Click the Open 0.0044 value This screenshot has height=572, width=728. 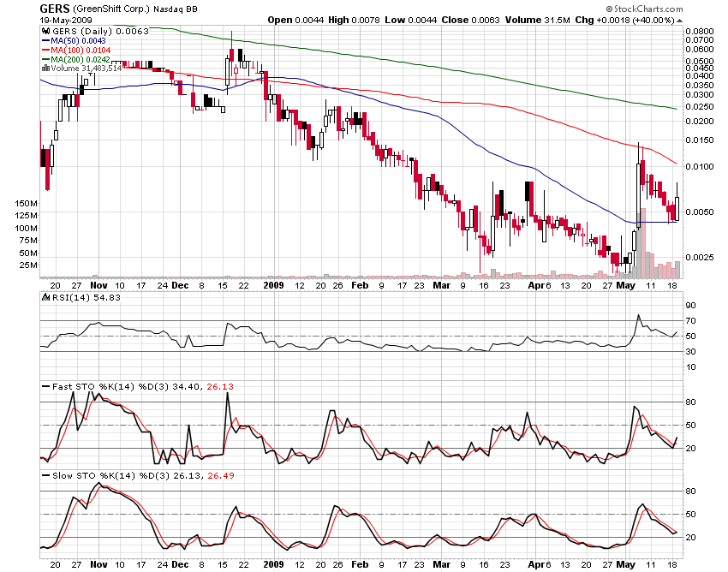[x=295, y=20]
